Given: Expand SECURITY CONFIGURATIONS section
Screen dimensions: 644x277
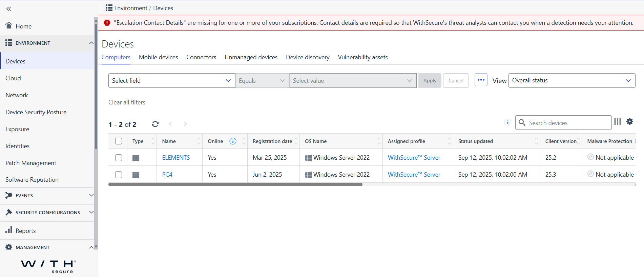Looking at the screenshot, I should click(x=91, y=212).
